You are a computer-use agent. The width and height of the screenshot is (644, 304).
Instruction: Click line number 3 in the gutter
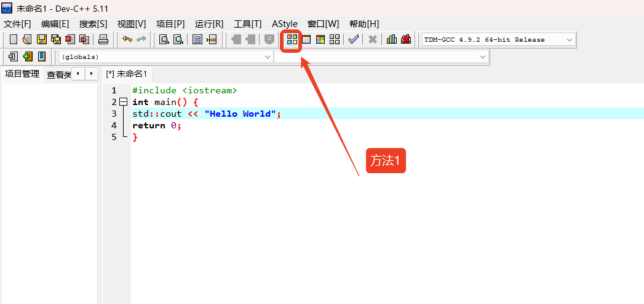coord(114,114)
